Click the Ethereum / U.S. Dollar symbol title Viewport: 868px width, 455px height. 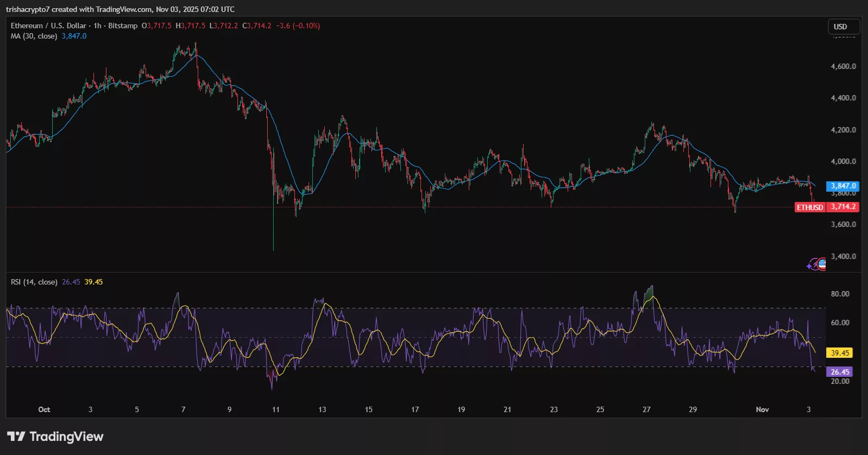pyautogui.click(x=48, y=26)
